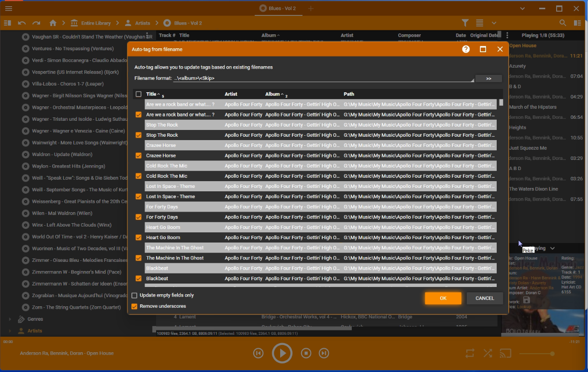Viewport: 588px width, 372px height.
Task: Click the Home icon in breadcrumb
Action: pos(53,23)
